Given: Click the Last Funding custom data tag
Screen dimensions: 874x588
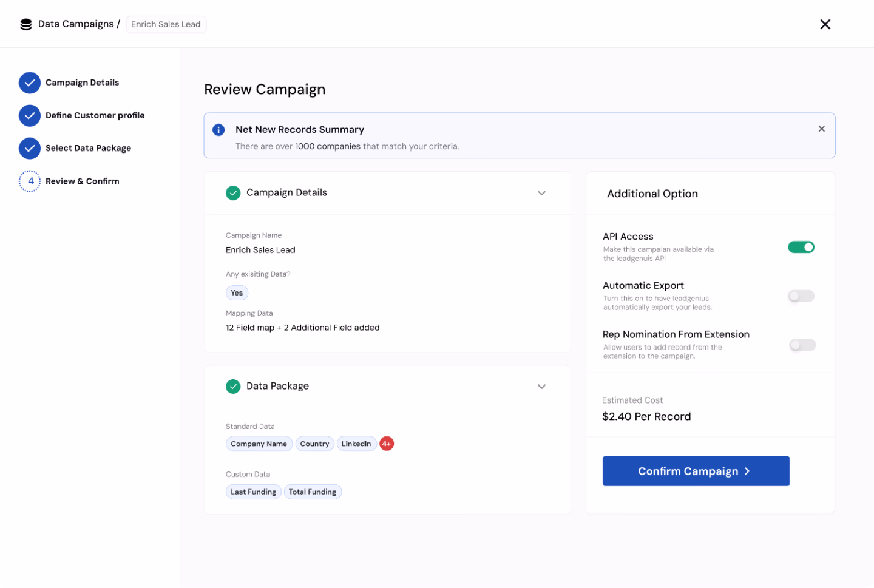Looking at the screenshot, I should tap(253, 492).
